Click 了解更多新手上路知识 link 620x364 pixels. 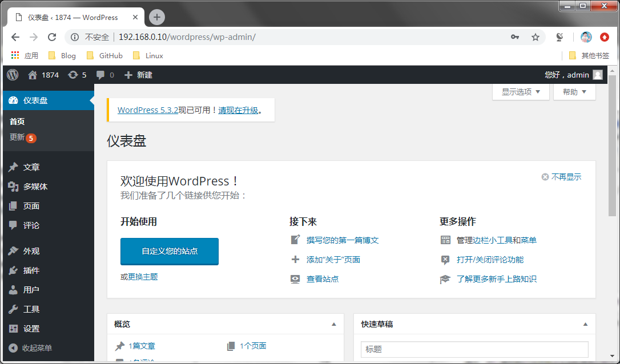point(497,278)
